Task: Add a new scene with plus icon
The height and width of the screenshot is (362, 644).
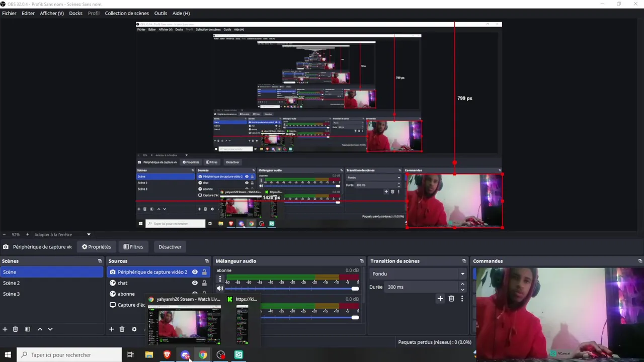Action: point(5,329)
